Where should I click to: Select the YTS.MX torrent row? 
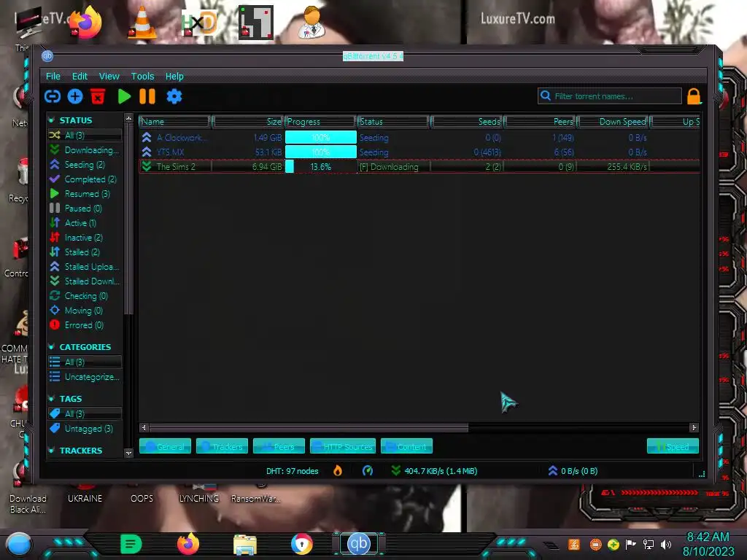[x=419, y=152]
